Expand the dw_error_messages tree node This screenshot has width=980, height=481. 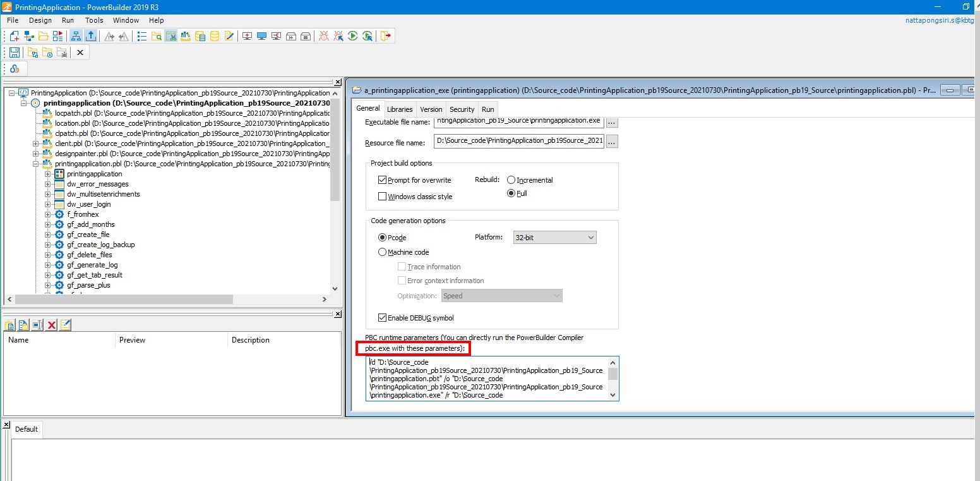[48, 184]
